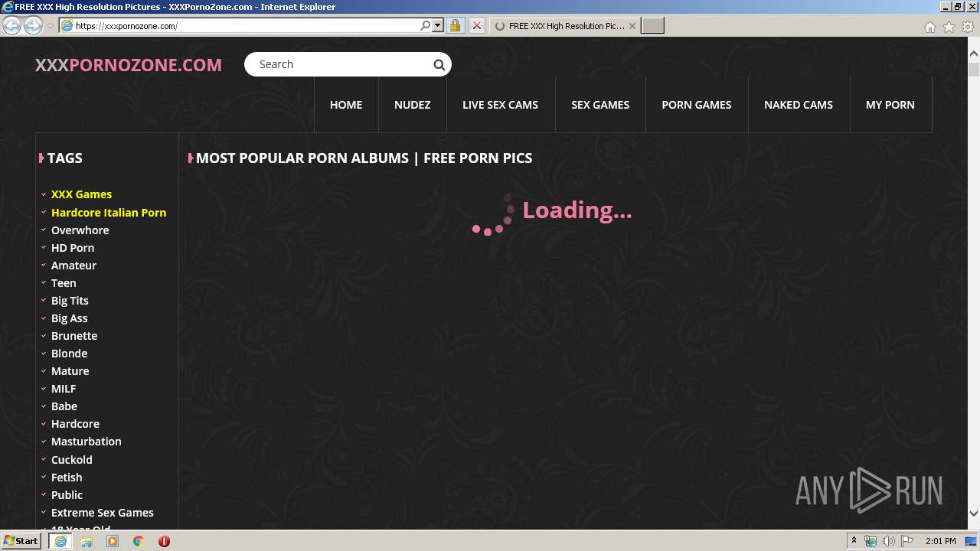The width and height of the screenshot is (980, 551).
Task: Click the vertical scrollbar up arrow
Action: click(x=973, y=54)
